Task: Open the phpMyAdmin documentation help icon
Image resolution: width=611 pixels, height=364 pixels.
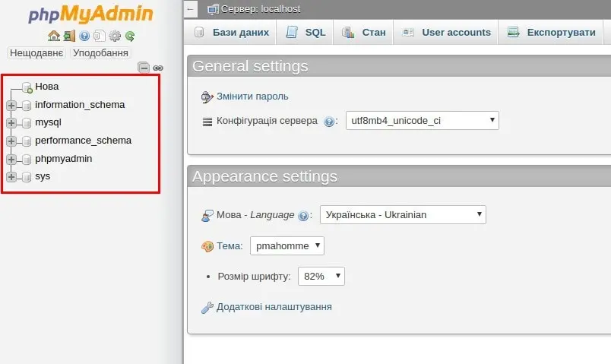Action: 84,36
